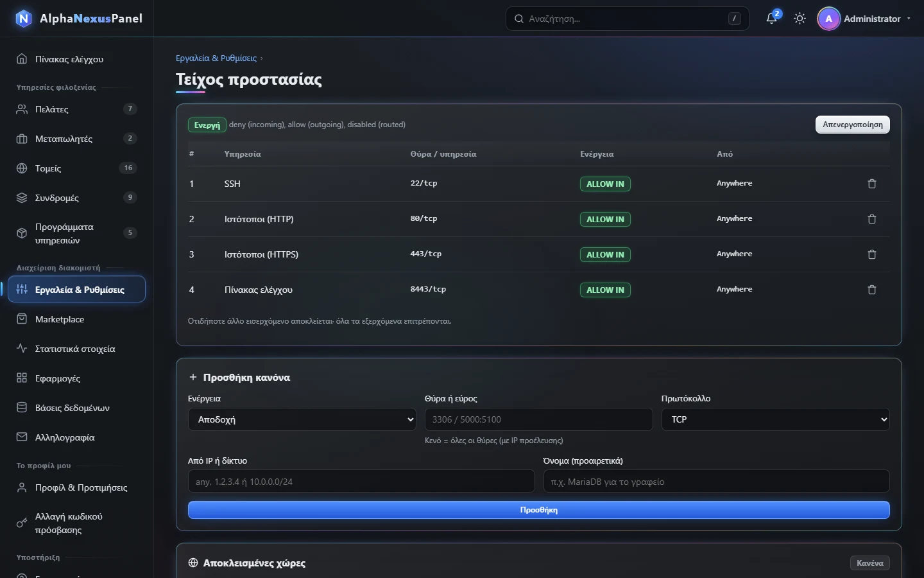The height and width of the screenshot is (578, 924).
Task: Click the Συνδρομές layers icon
Action: 22,198
